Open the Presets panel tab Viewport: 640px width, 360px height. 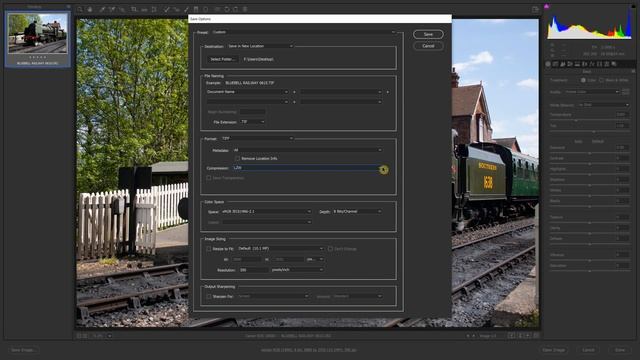607,64
